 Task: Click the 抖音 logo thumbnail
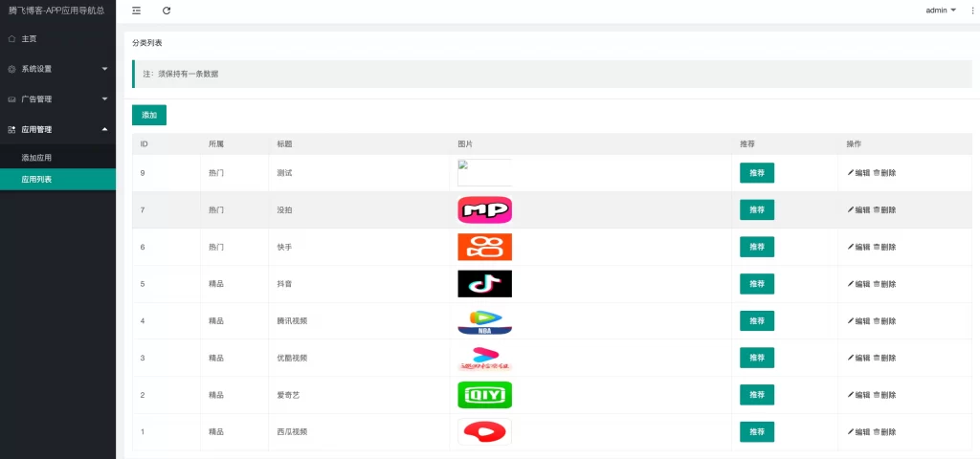coord(484,284)
